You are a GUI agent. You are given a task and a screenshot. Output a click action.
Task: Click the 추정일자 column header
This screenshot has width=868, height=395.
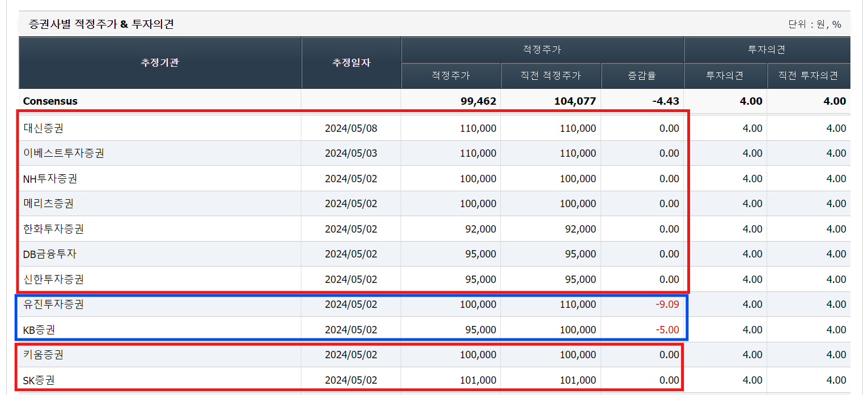351,63
